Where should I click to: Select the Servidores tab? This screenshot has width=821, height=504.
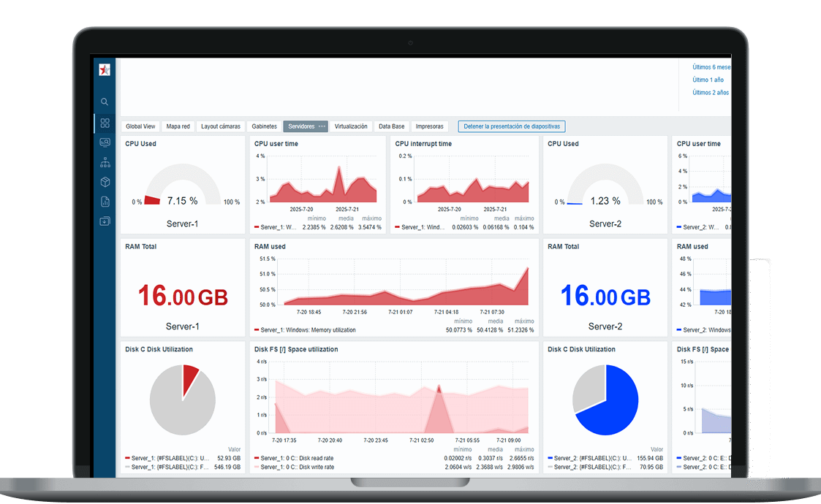301,126
